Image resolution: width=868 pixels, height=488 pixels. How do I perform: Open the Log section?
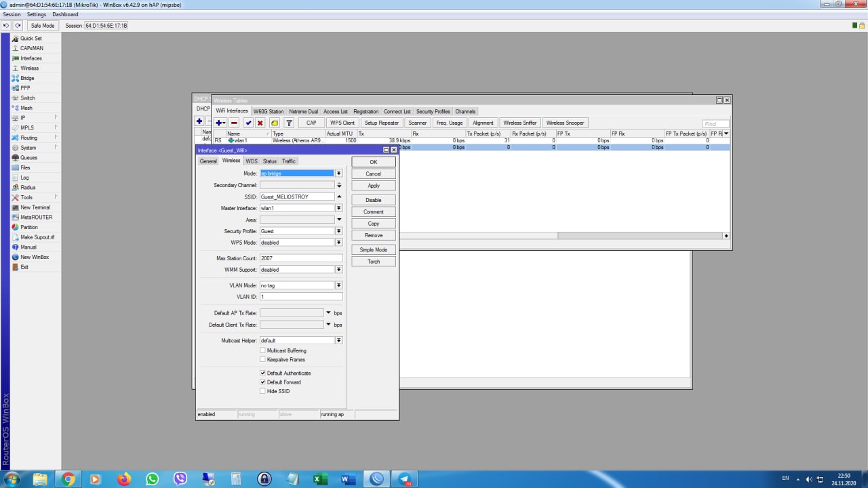point(24,178)
